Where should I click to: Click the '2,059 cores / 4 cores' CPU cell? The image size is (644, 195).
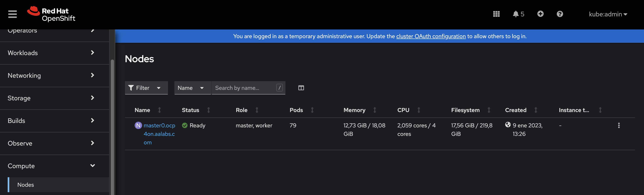[416, 130]
